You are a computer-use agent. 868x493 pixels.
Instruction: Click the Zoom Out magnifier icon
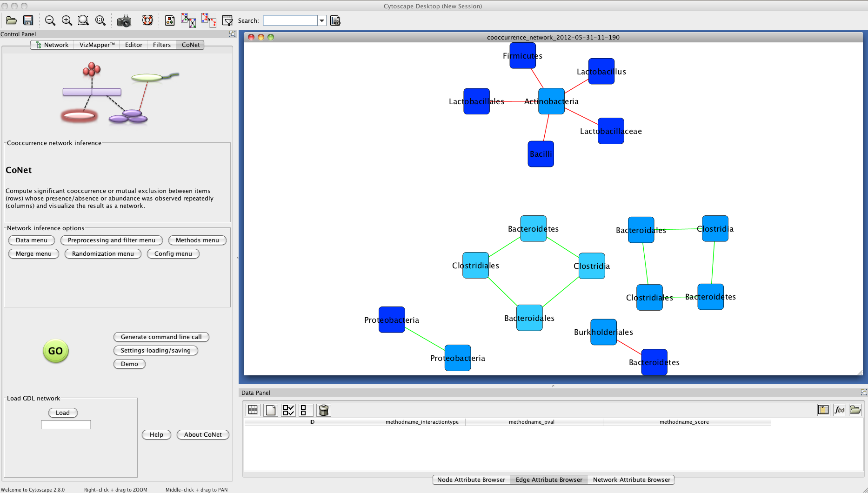[50, 20]
